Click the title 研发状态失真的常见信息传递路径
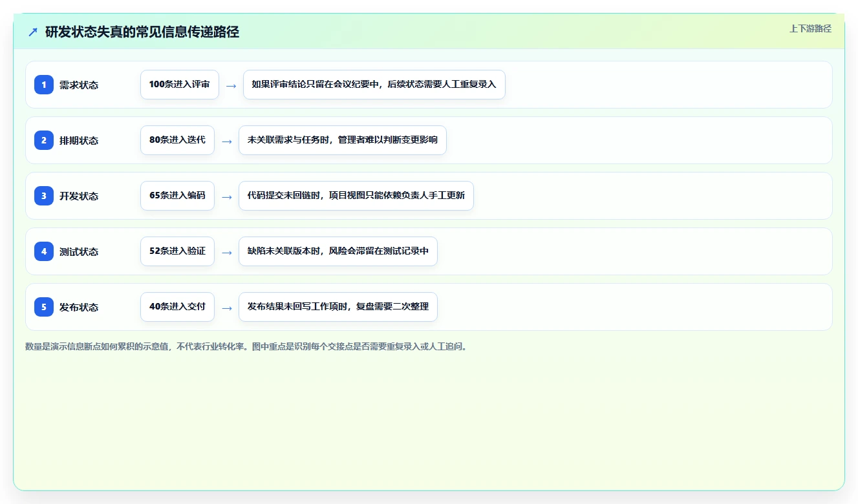The height and width of the screenshot is (504, 858). [142, 32]
